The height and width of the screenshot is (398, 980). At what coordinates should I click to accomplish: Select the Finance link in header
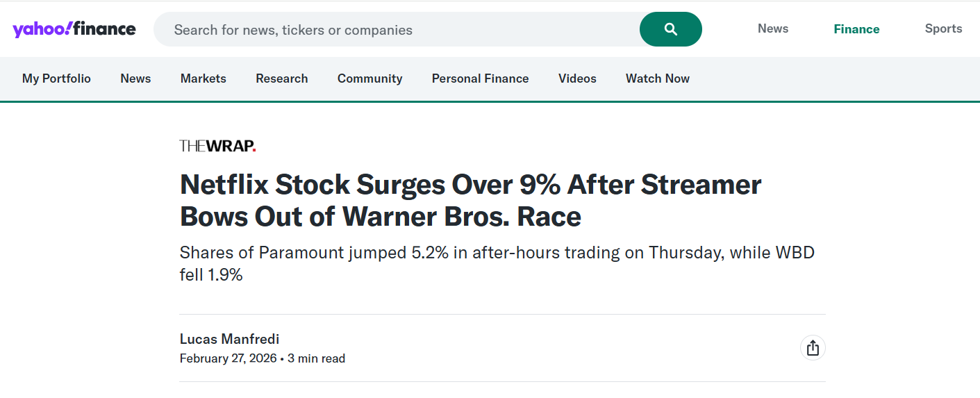click(856, 29)
